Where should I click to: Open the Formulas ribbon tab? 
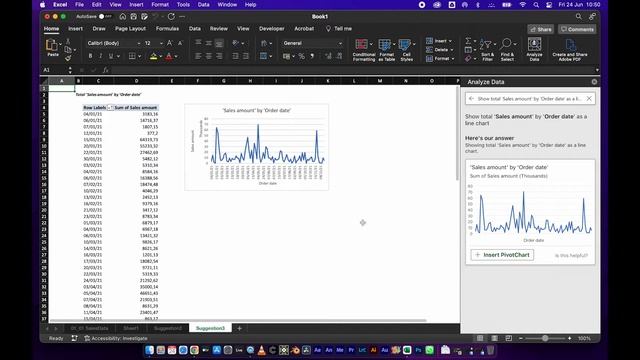click(x=167, y=29)
